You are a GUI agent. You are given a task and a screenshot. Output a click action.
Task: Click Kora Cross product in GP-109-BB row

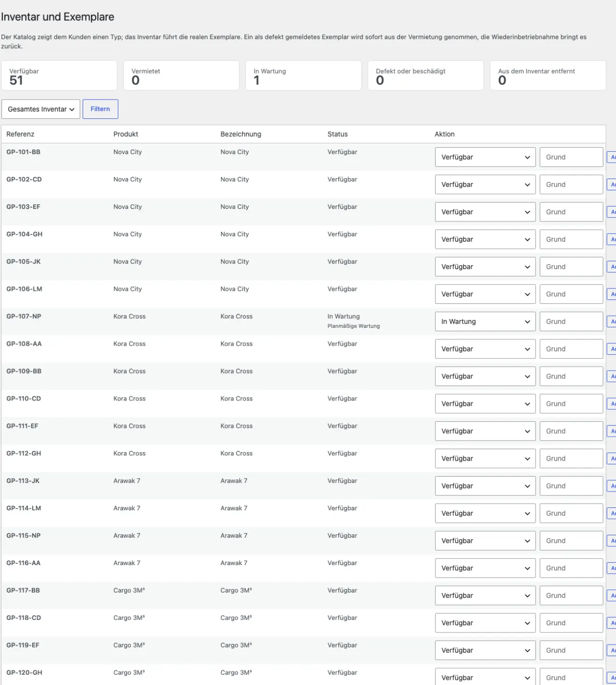point(129,372)
